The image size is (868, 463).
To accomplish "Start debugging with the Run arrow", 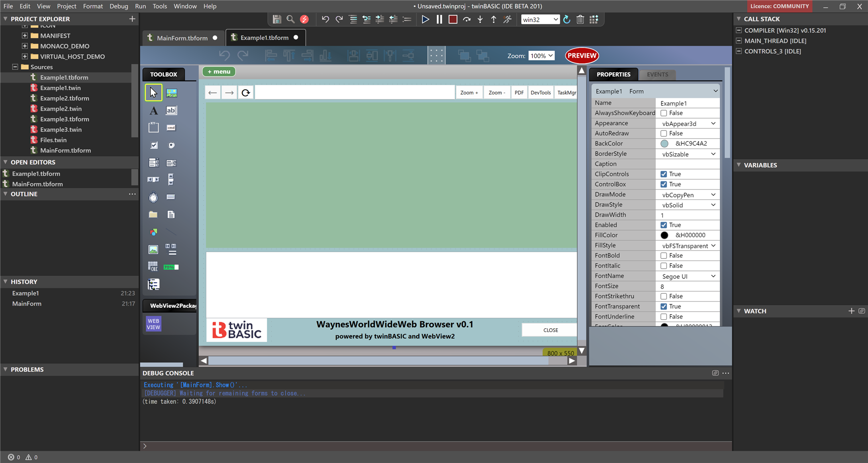I will click(x=426, y=19).
